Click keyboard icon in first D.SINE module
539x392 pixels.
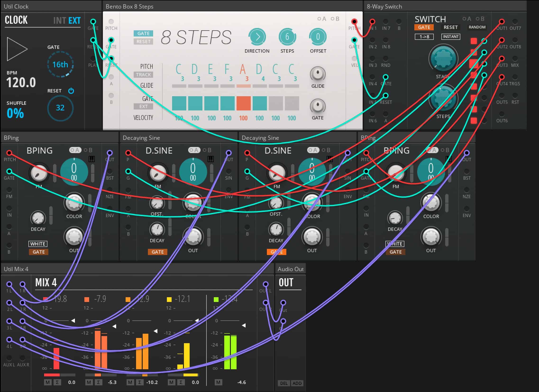click(x=210, y=159)
